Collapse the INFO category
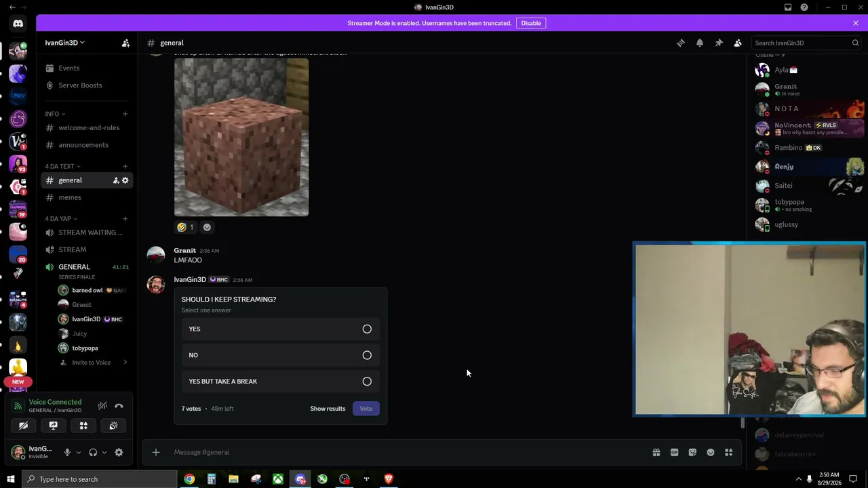 (55, 114)
